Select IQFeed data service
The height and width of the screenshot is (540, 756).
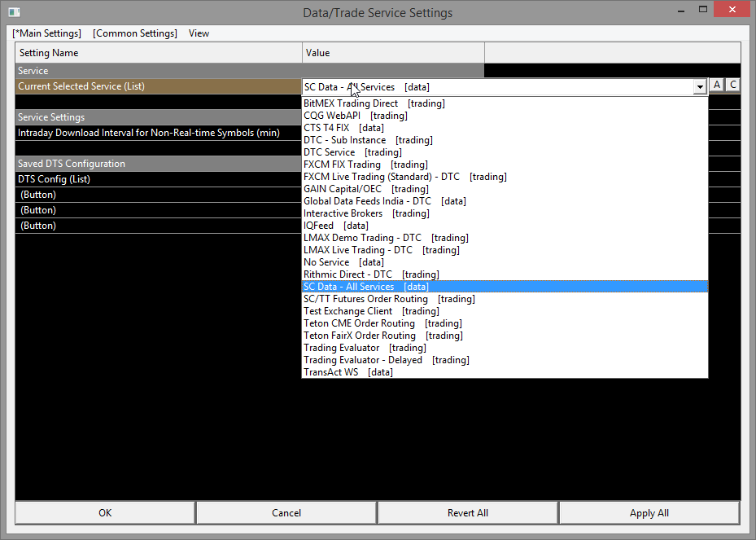pos(505,226)
